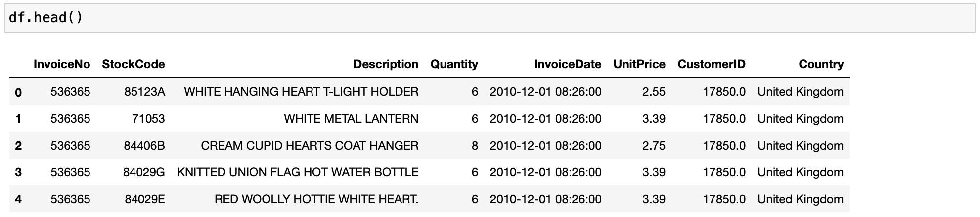This screenshot has width=980, height=217.
Task: Select the CREAM CUPID HEARTS COAT HANGER cell
Action: [x=310, y=146]
